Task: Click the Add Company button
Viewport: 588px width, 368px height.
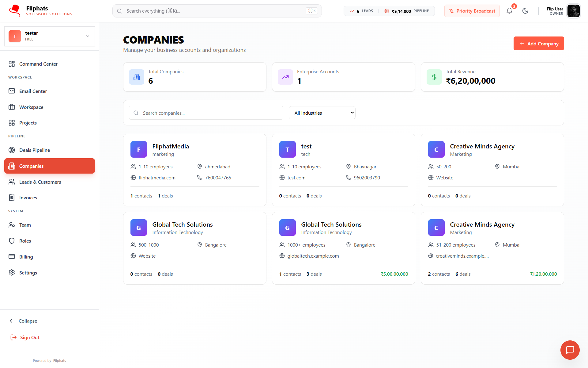Action: (x=538, y=44)
